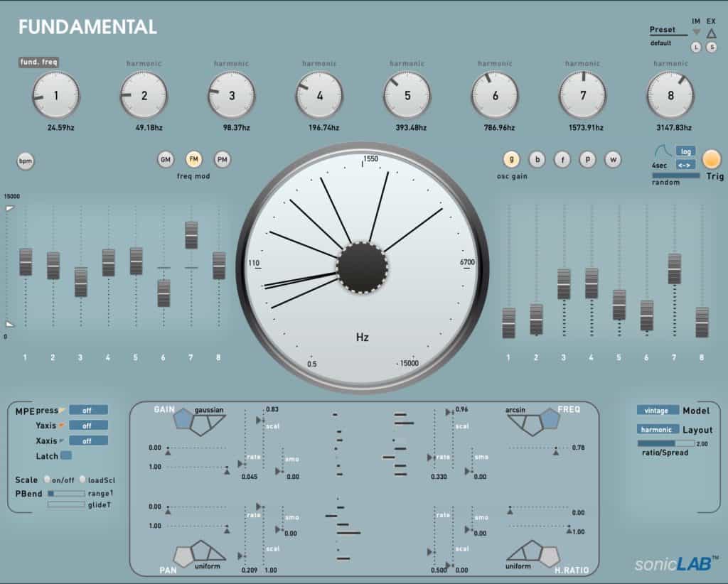Toggle the log envelope button
This screenshot has height=584, width=728.
[x=686, y=151]
